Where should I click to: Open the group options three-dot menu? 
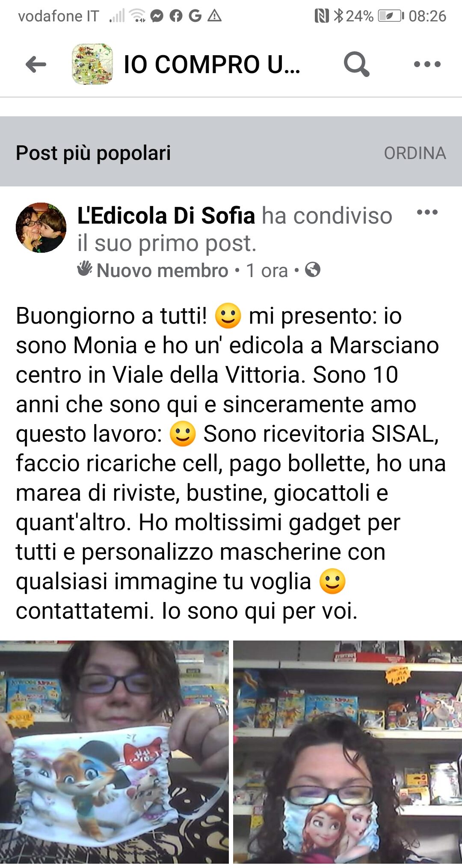coord(427,65)
